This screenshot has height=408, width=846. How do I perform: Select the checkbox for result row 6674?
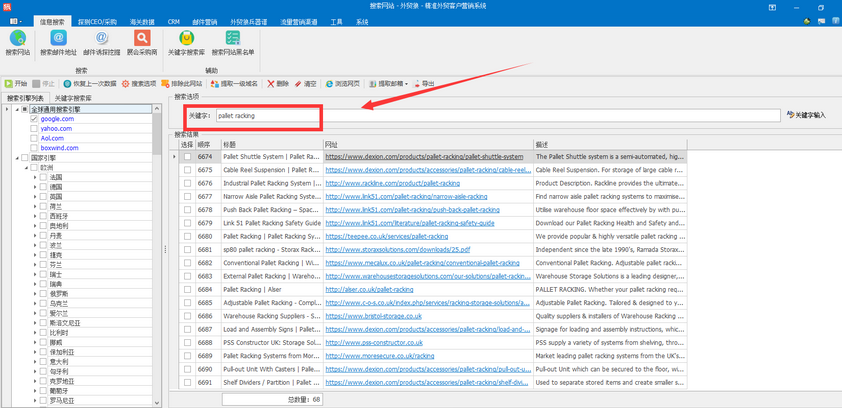coord(187,157)
